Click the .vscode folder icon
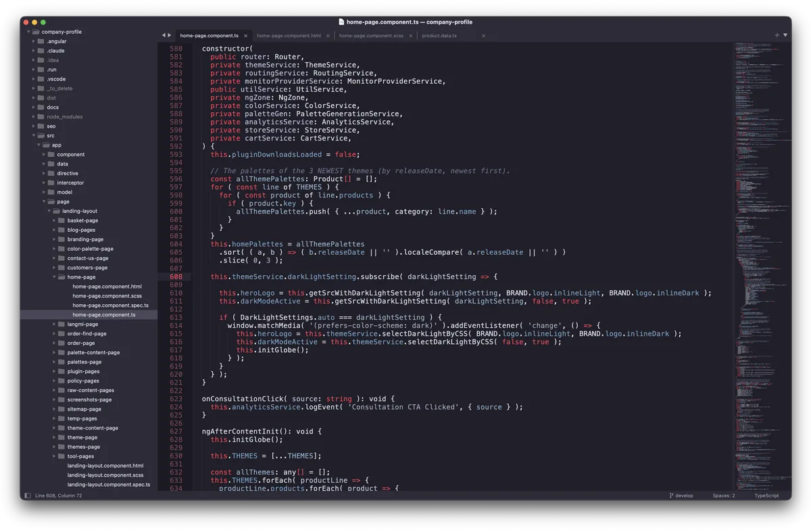This screenshot has height=532, width=811. 41,79
